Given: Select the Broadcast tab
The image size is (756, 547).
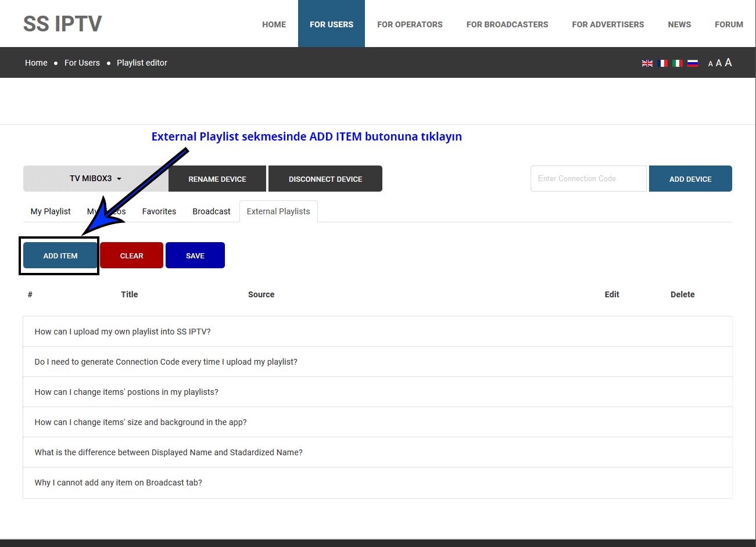Looking at the screenshot, I should pos(212,211).
